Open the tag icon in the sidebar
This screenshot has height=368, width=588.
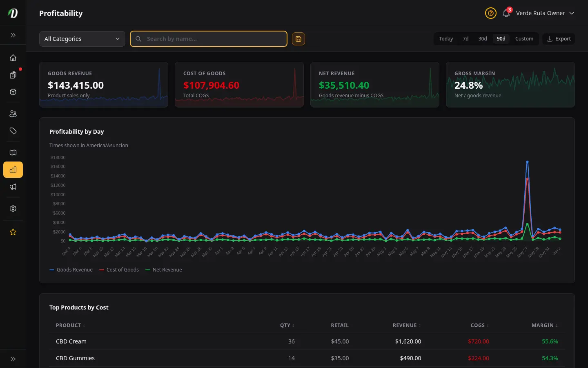[x=13, y=131]
